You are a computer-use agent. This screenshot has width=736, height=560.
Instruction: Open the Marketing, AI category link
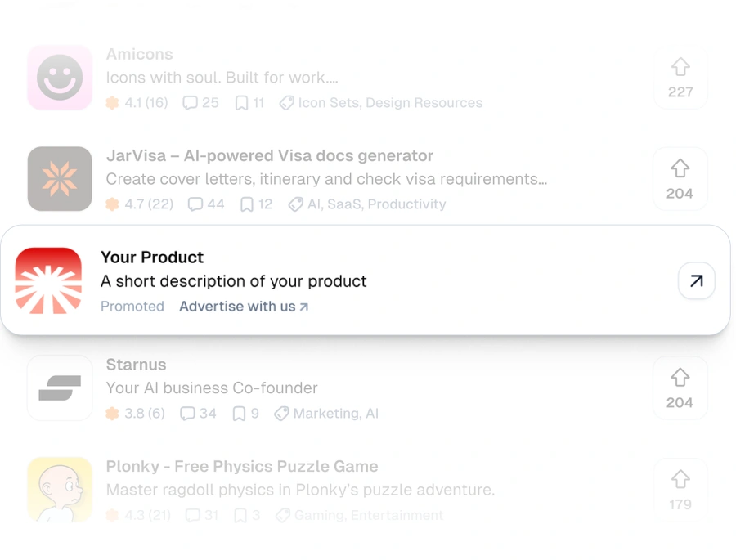pyautogui.click(x=336, y=414)
